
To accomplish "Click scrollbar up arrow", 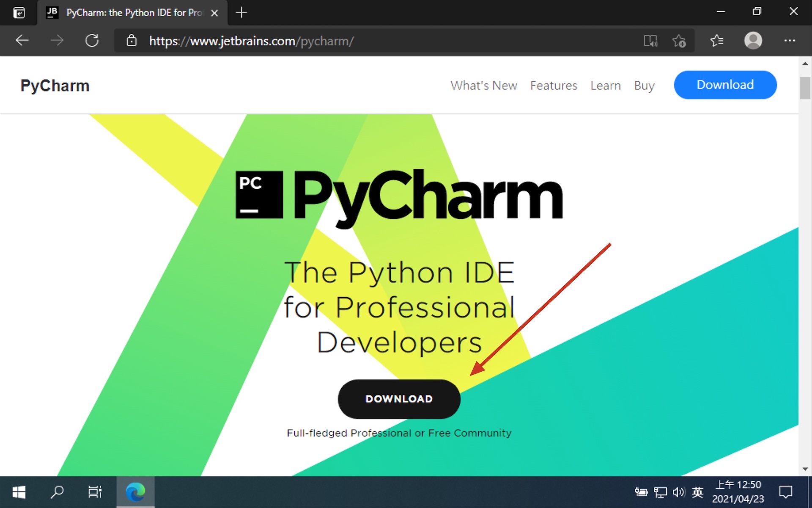I will [805, 63].
